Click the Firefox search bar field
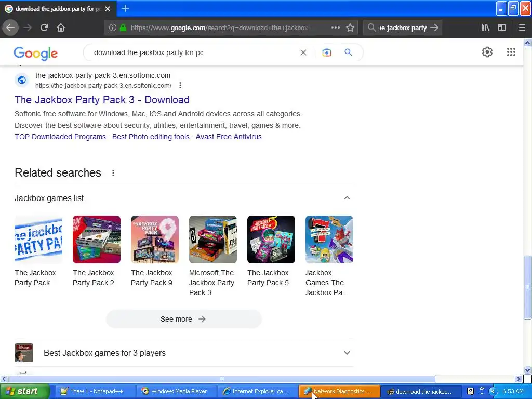This screenshot has height=399, width=532. (403, 28)
